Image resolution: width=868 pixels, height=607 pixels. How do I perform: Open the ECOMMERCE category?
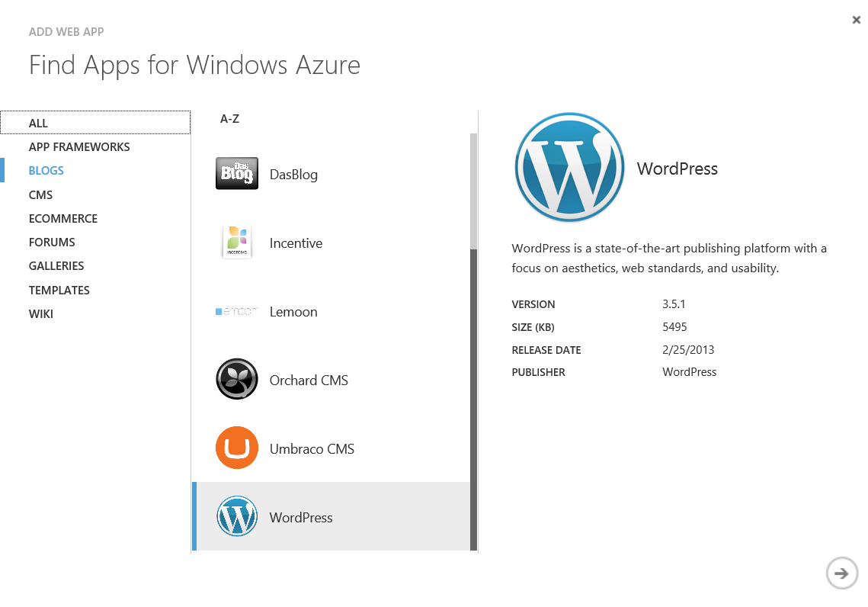click(x=63, y=218)
